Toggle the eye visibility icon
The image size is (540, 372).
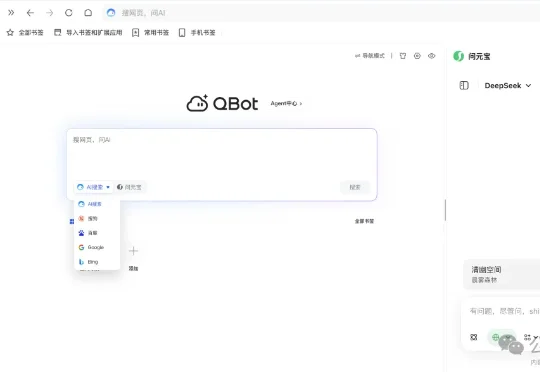[432, 56]
